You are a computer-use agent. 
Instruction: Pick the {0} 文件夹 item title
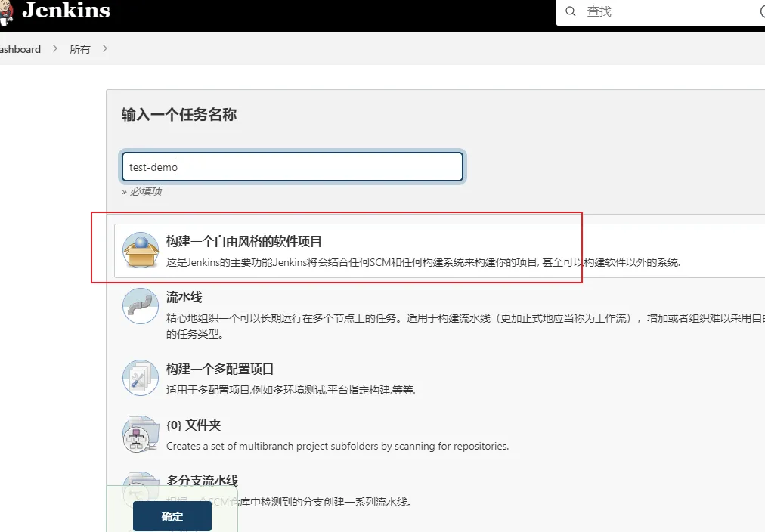194,425
